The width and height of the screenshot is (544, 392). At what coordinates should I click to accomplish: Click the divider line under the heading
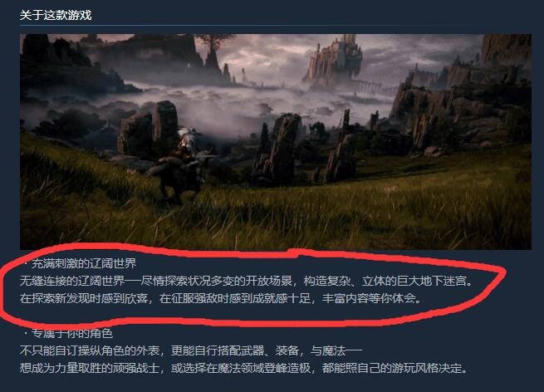pos(243,25)
